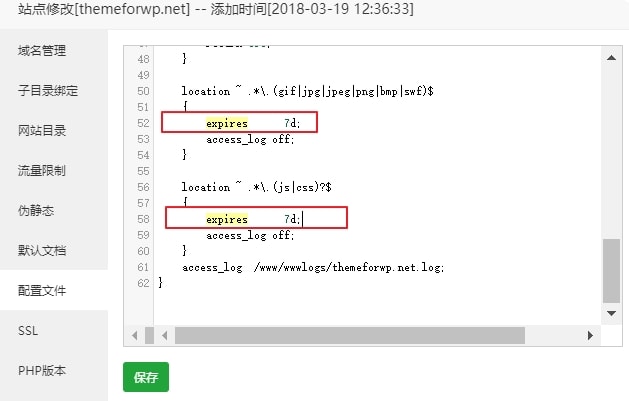Click the green 保存 button
Image resolution: width=629 pixels, height=401 pixels.
[146, 378]
